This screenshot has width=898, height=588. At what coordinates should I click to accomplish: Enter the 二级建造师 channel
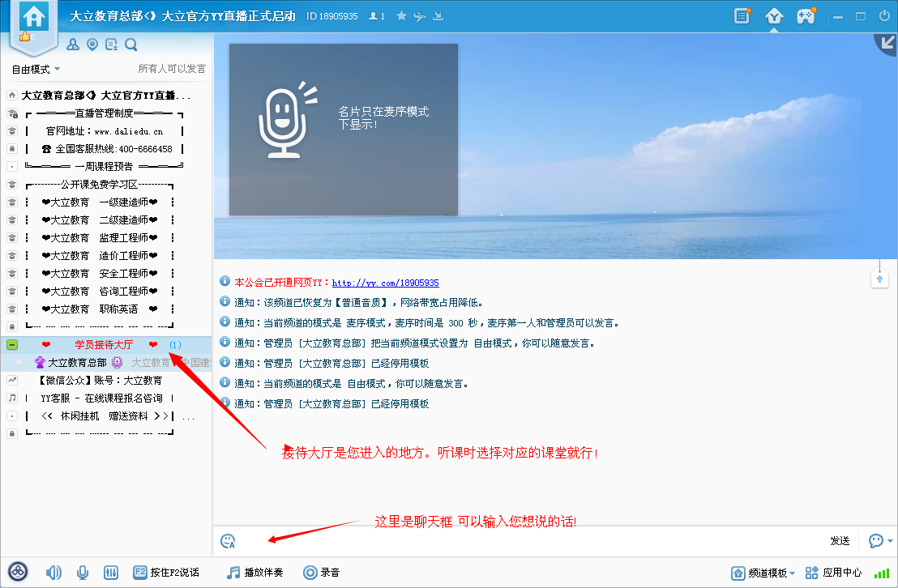pyautogui.click(x=106, y=219)
